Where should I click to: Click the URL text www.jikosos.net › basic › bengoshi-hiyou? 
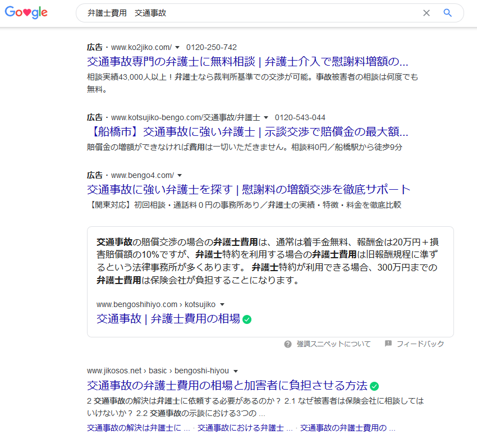tap(158, 371)
